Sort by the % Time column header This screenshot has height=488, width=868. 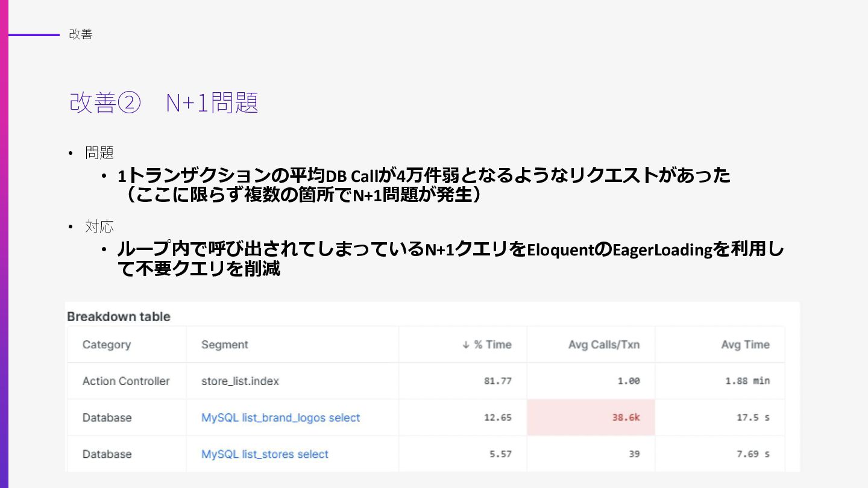[x=486, y=345]
